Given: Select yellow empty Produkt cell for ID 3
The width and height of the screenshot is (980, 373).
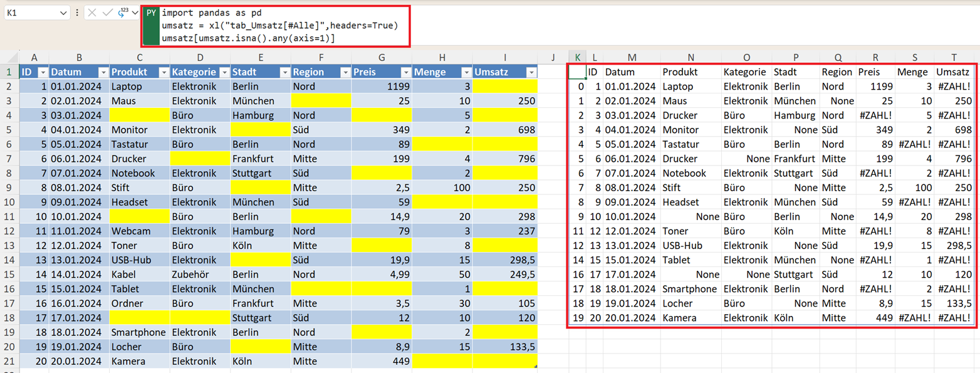Looking at the screenshot, I should 139,115.
